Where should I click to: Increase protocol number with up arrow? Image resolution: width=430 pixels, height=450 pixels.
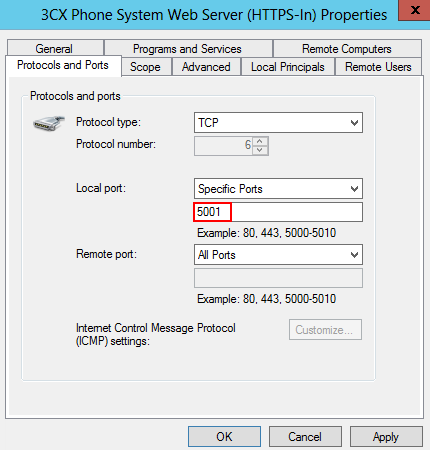click(260, 141)
